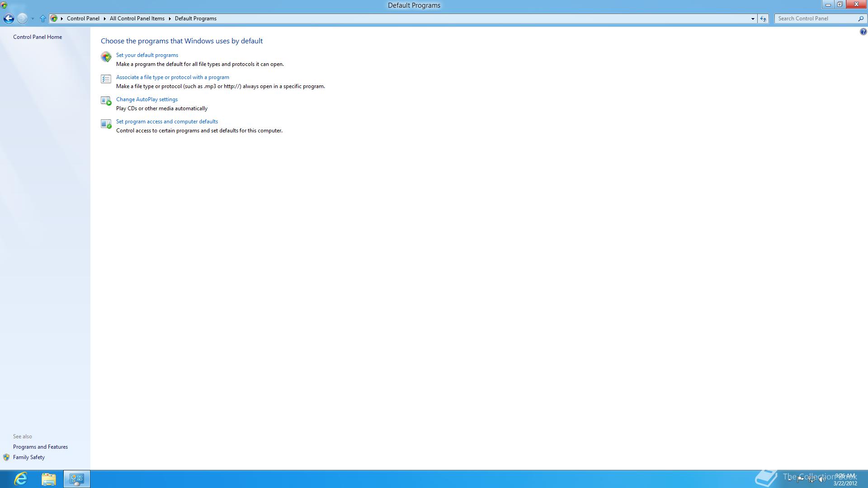
Task: Navigate to All Control Panel Items breadcrumb
Action: point(137,19)
